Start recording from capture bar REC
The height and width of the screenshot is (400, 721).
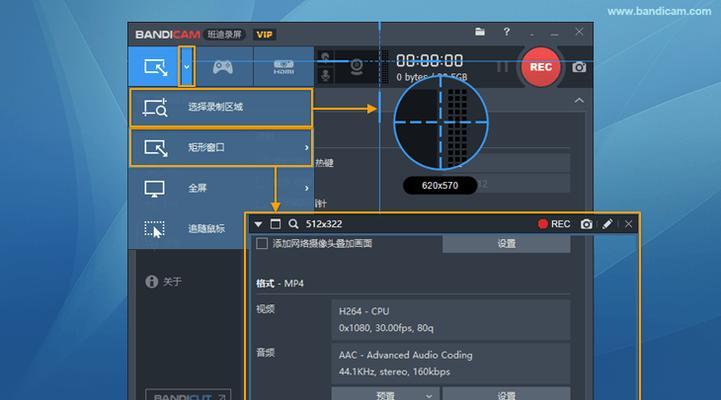tap(554, 224)
